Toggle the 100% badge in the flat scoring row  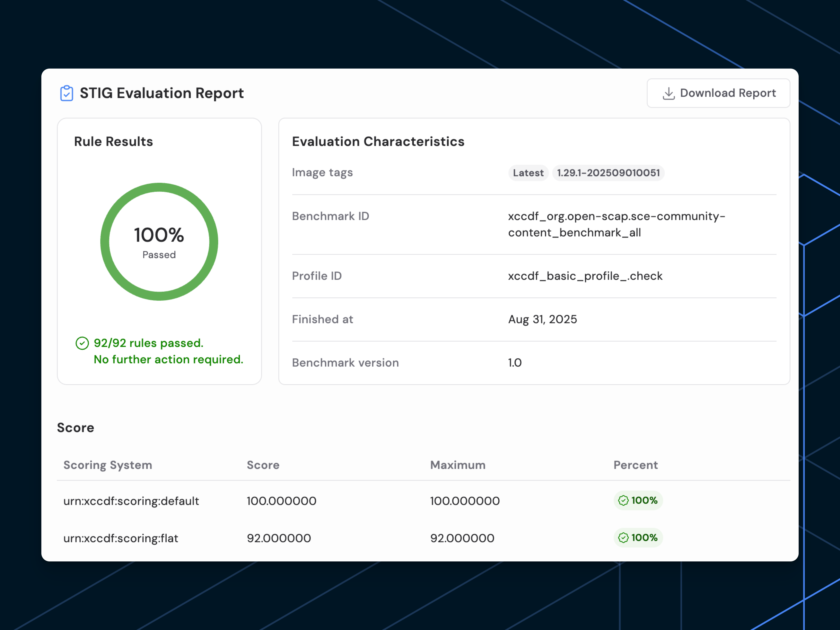click(x=638, y=538)
